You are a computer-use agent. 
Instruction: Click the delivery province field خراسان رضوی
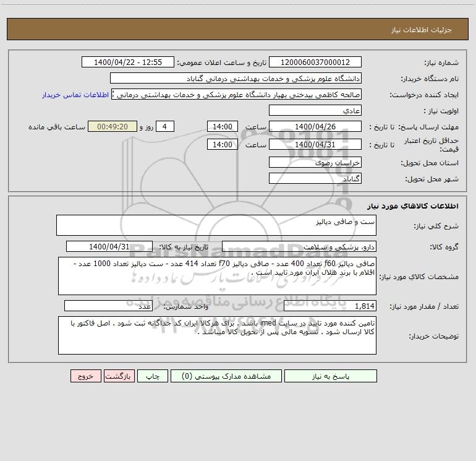pyautogui.click(x=315, y=163)
